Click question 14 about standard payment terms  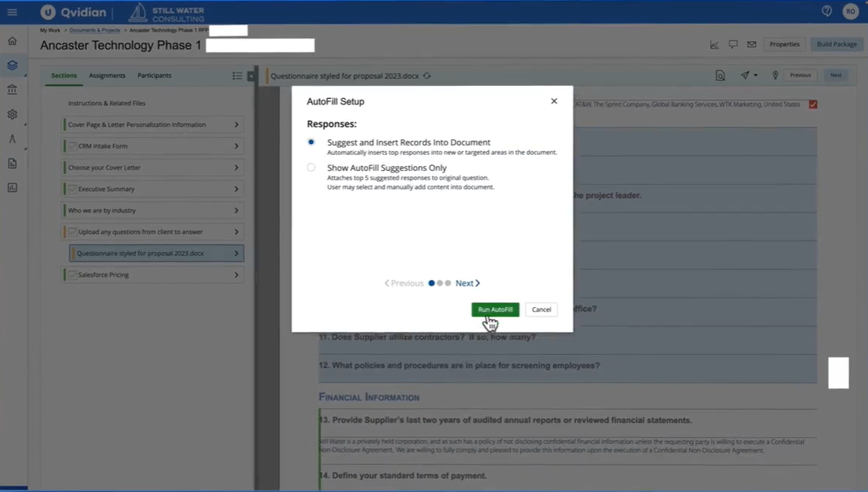(x=404, y=476)
